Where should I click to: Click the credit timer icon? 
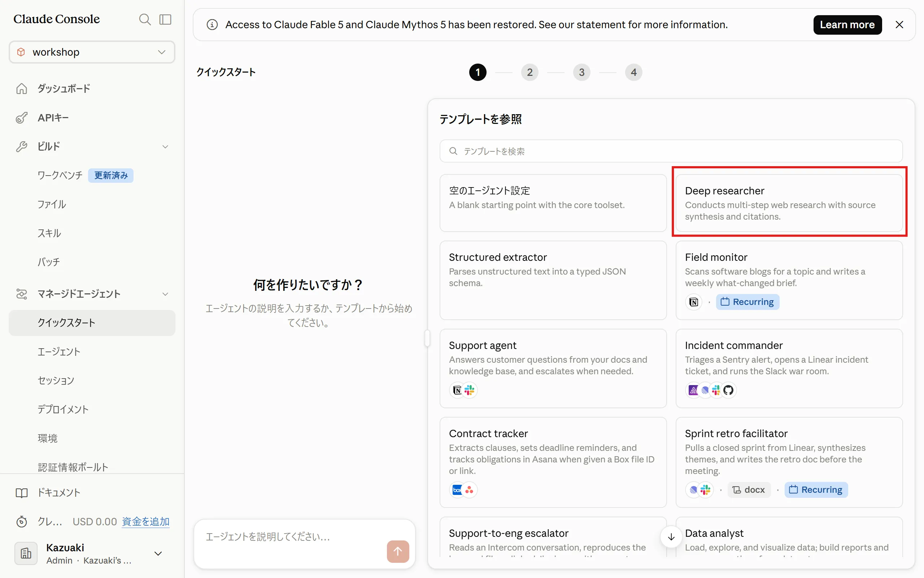(x=22, y=521)
